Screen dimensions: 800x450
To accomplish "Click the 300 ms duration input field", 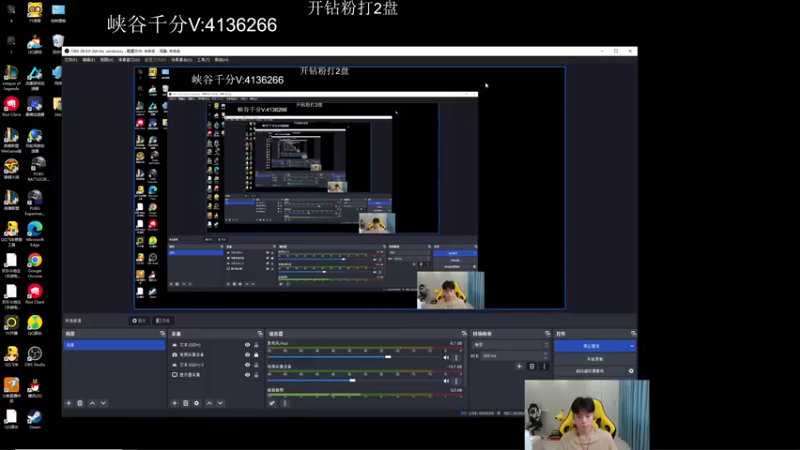I will 512,356.
